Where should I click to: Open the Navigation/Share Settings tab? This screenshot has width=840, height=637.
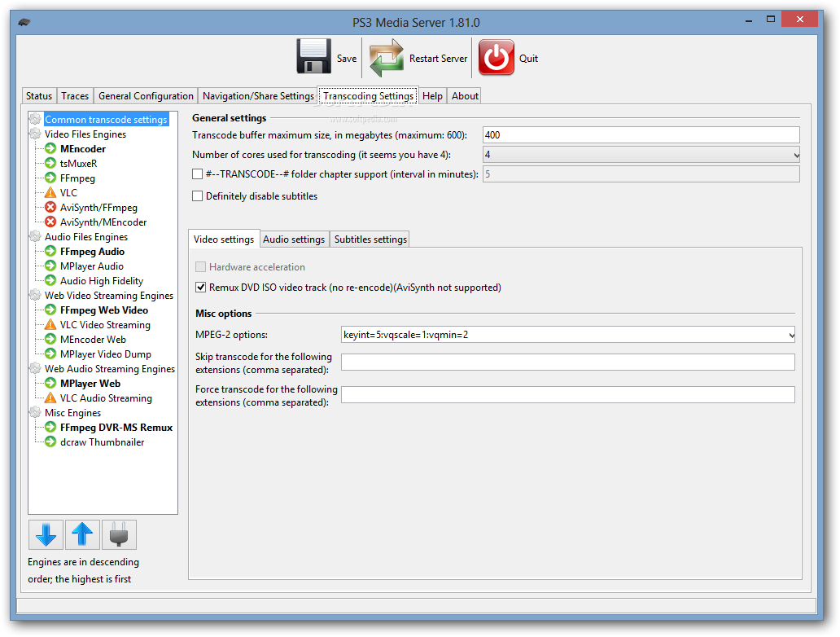click(258, 96)
